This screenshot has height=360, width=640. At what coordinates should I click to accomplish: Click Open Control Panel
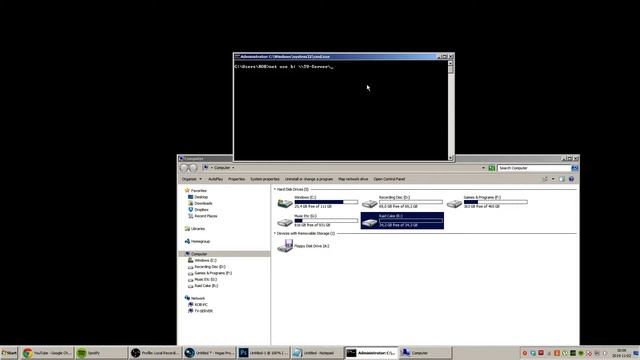click(389, 179)
